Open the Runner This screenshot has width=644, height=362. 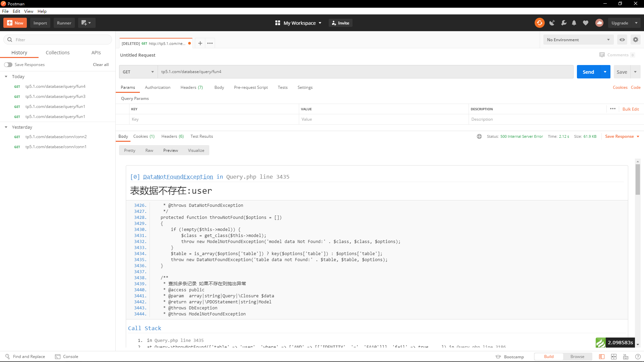point(64,23)
